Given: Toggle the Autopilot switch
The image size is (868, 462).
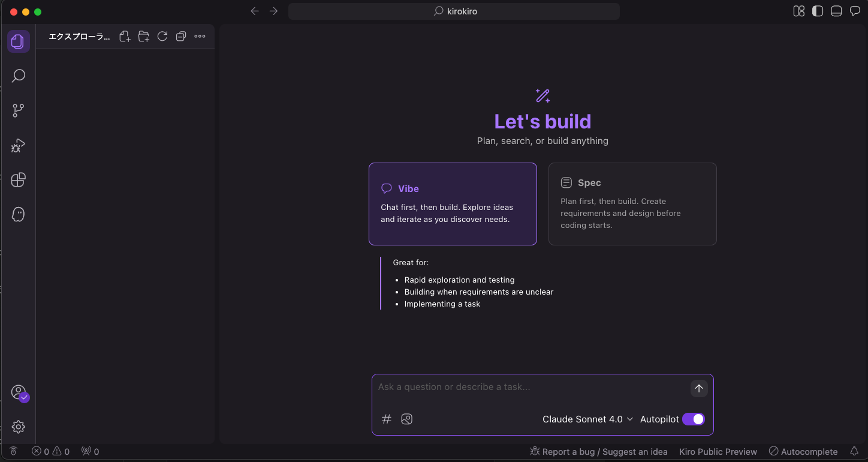Looking at the screenshot, I should pyautogui.click(x=694, y=419).
